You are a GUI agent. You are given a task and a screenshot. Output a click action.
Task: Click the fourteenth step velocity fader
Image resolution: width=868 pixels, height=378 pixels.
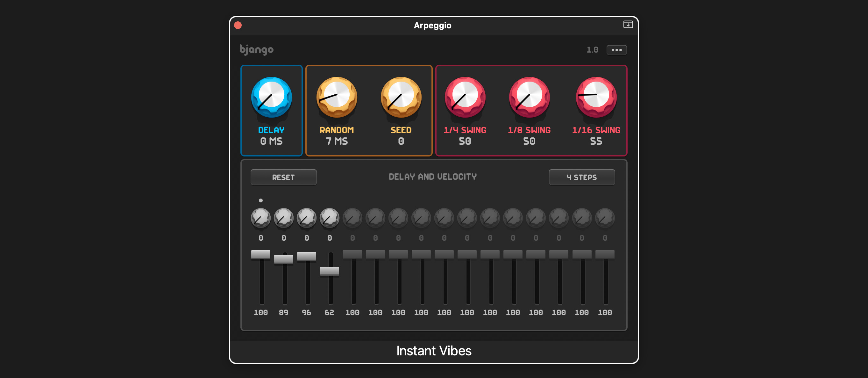[x=559, y=255]
